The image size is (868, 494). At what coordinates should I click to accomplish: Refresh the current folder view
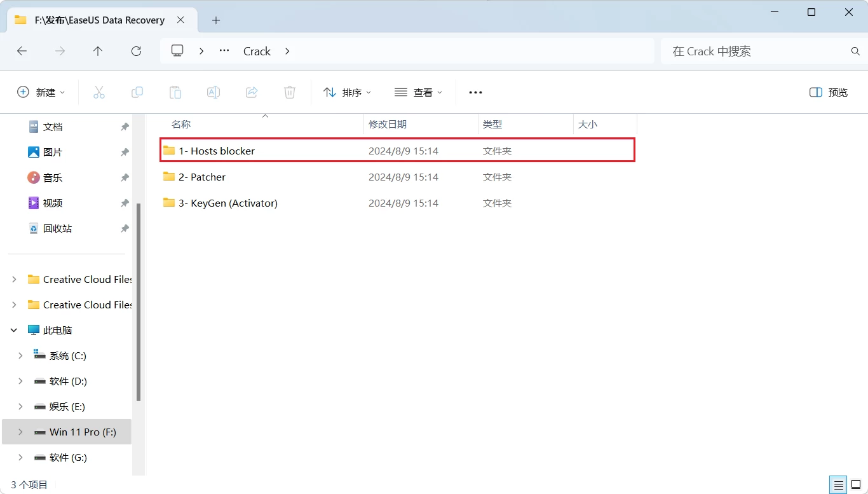pos(136,51)
